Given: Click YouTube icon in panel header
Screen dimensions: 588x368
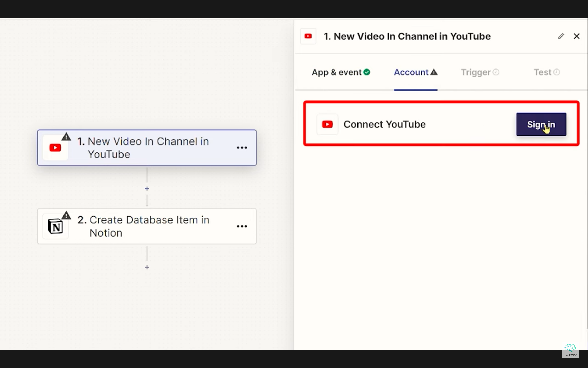Looking at the screenshot, I should pyautogui.click(x=308, y=36).
